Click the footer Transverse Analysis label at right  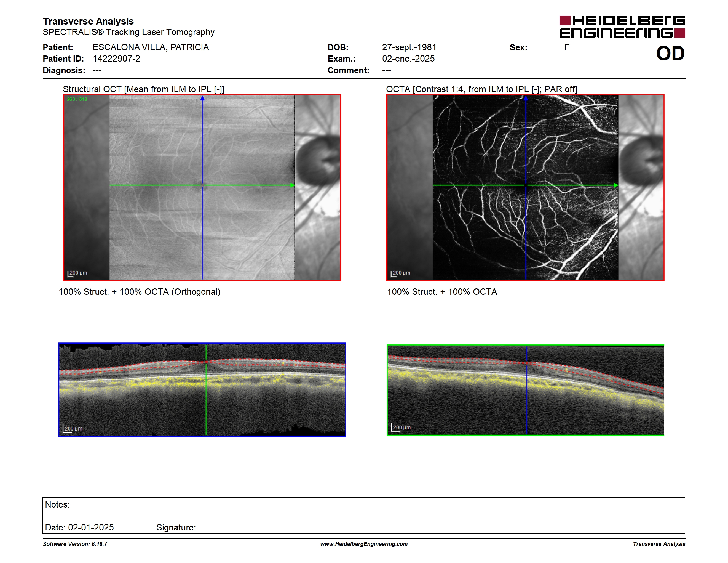click(659, 544)
